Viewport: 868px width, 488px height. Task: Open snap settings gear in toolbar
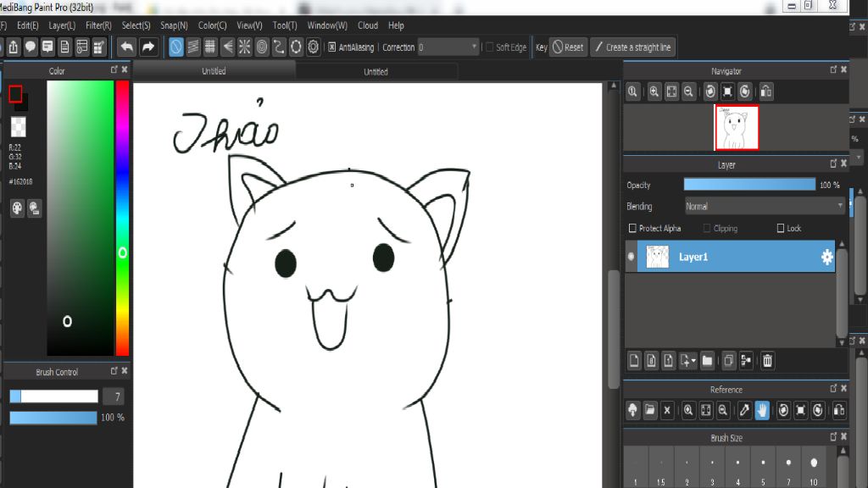tap(314, 47)
